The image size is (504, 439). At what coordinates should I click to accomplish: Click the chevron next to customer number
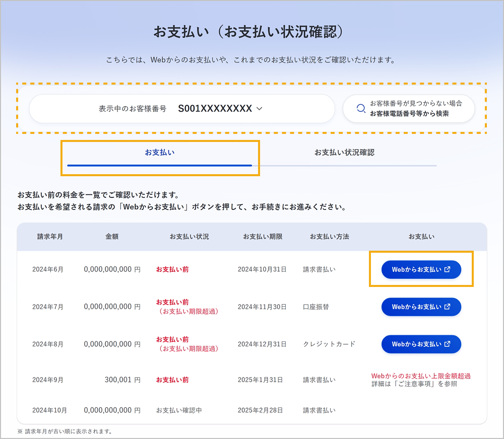click(260, 109)
